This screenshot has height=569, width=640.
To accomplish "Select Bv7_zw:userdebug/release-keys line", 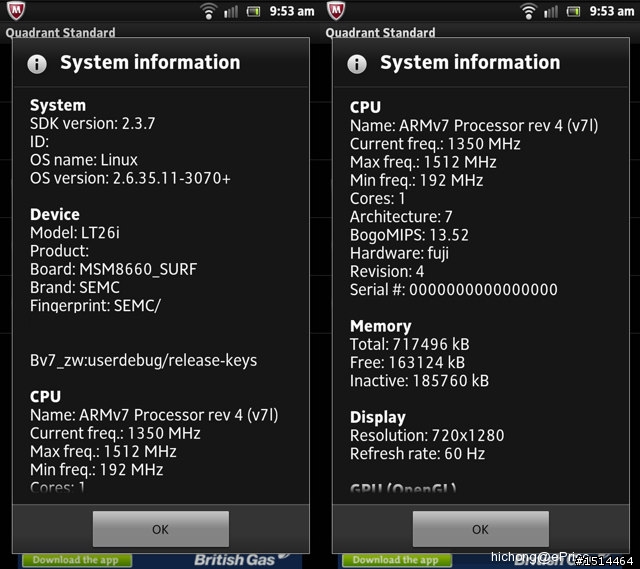I will [x=143, y=360].
